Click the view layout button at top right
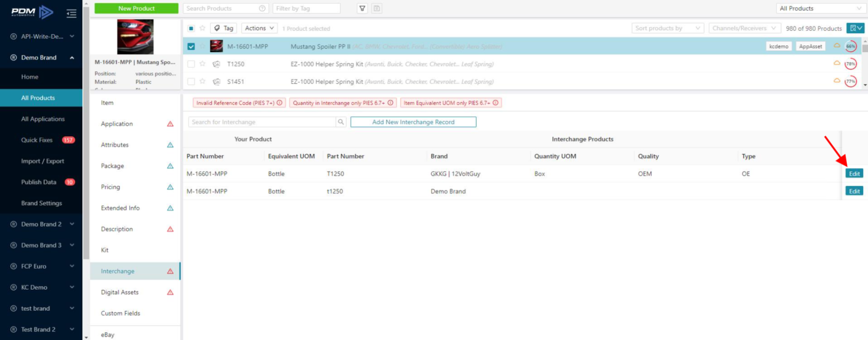The width and height of the screenshot is (868, 340). pos(856,28)
